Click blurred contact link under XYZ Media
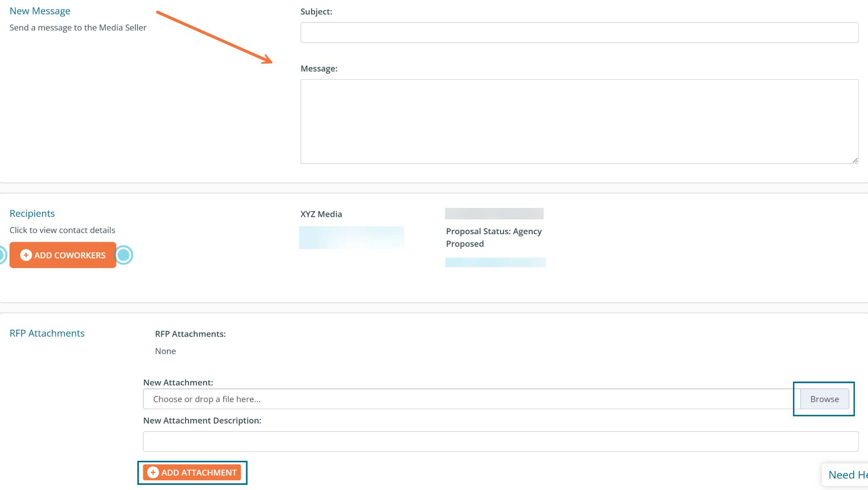This screenshot has width=868, height=490. 351,238
